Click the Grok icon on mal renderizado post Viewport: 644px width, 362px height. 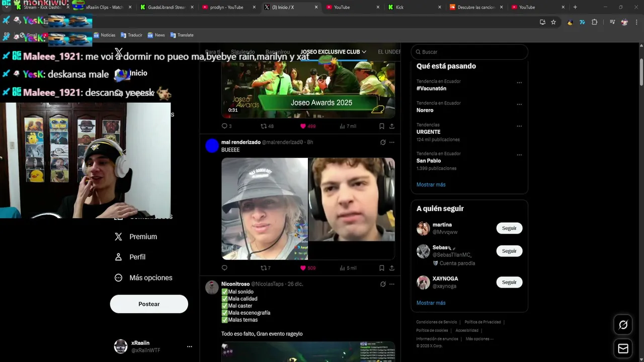coord(383,142)
